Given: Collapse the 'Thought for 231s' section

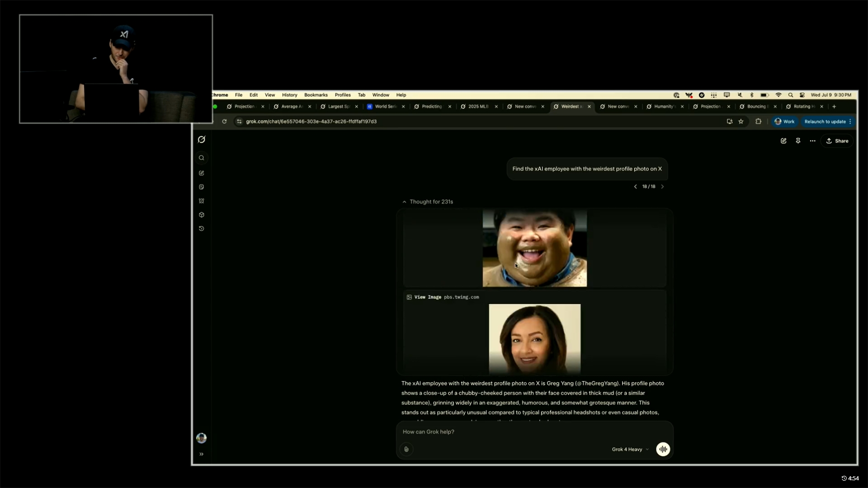Looking at the screenshot, I should (x=428, y=202).
